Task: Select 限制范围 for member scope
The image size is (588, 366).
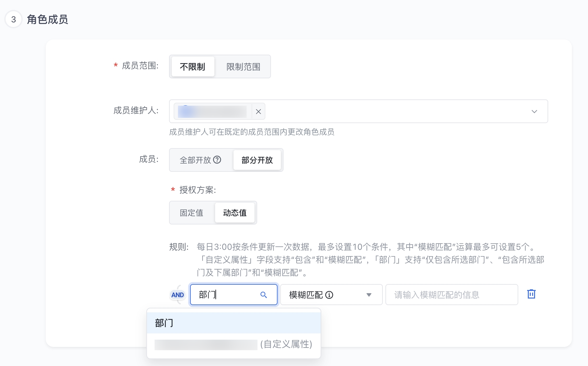Action: tap(243, 67)
